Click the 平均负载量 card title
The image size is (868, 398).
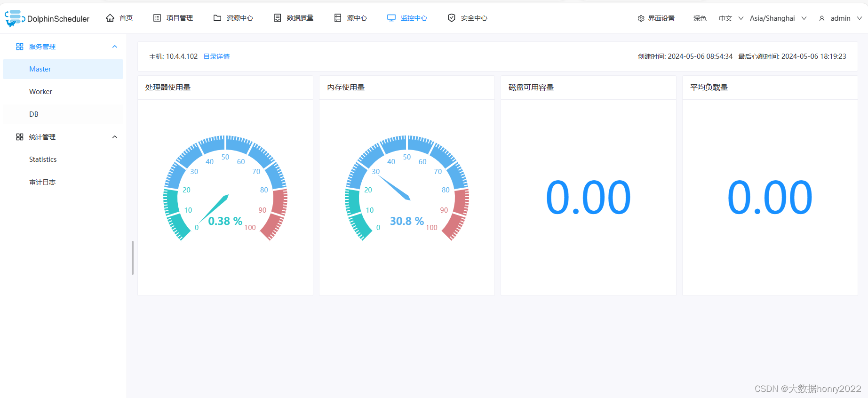click(709, 88)
